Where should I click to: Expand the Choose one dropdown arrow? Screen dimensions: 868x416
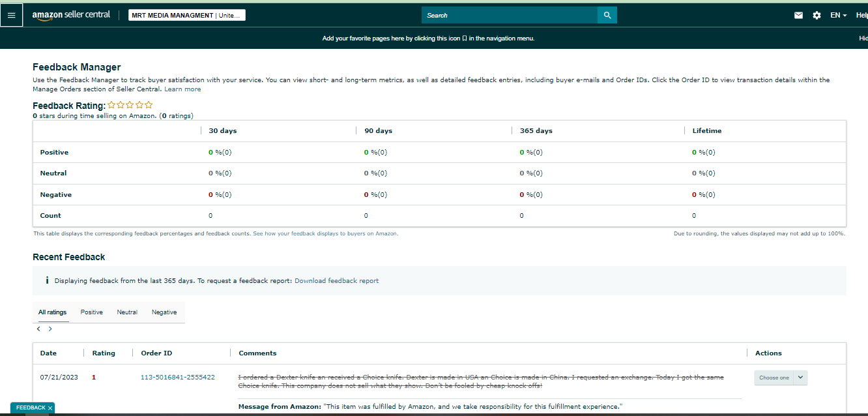pyautogui.click(x=800, y=378)
